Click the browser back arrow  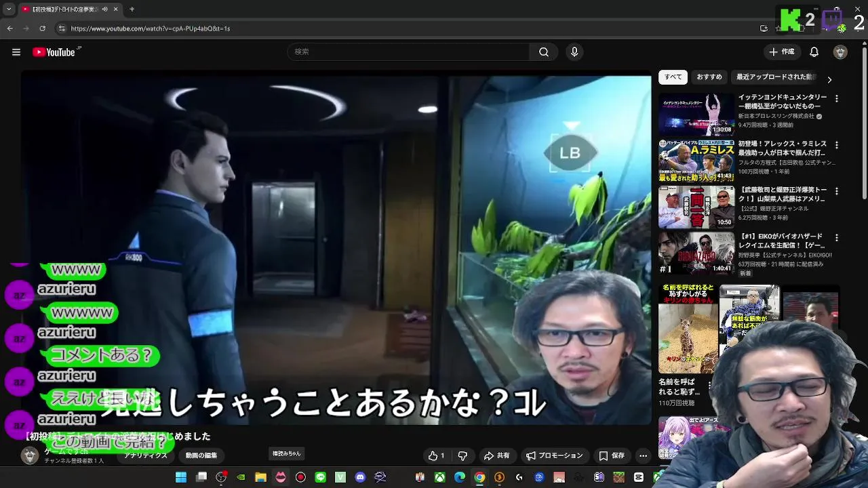tap(9, 28)
